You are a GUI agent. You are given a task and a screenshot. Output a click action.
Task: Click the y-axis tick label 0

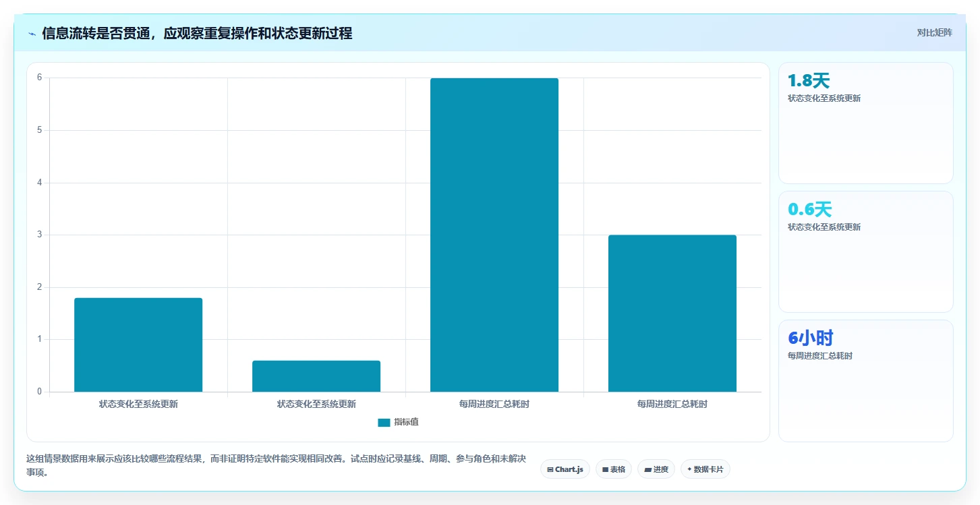(40, 392)
